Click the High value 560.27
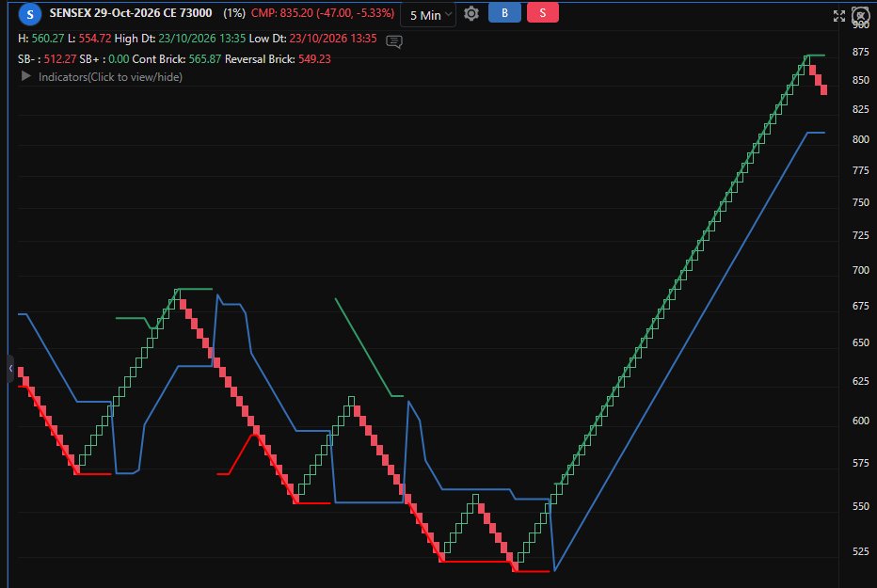Image resolution: width=877 pixels, height=588 pixels. tap(48, 39)
